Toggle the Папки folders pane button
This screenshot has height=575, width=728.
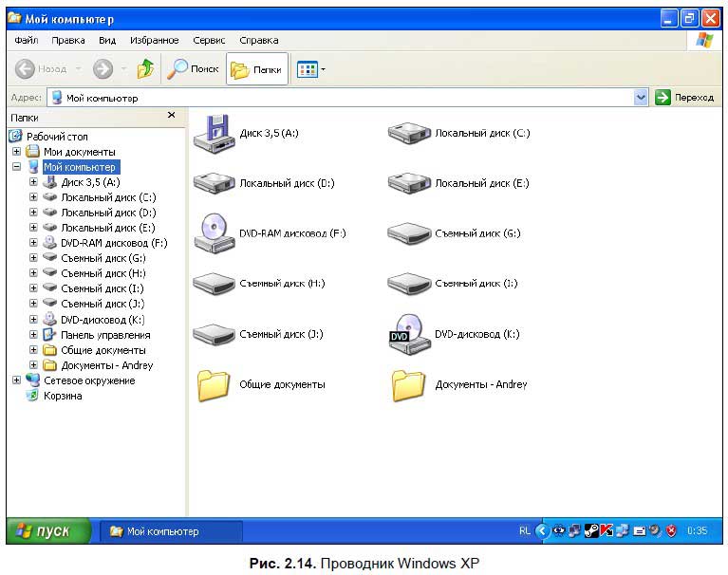pyautogui.click(x=257, y=69)
